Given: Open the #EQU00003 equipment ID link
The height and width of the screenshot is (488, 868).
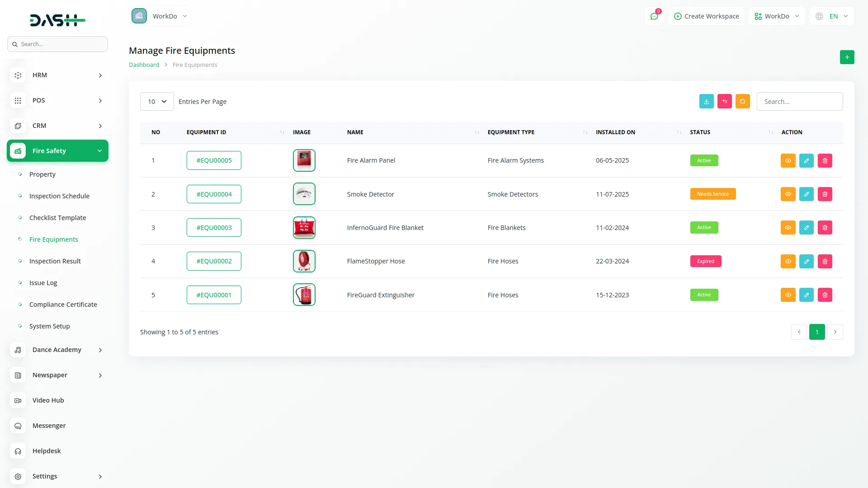Looking at the screenshot, I should (x=214, y=228).
